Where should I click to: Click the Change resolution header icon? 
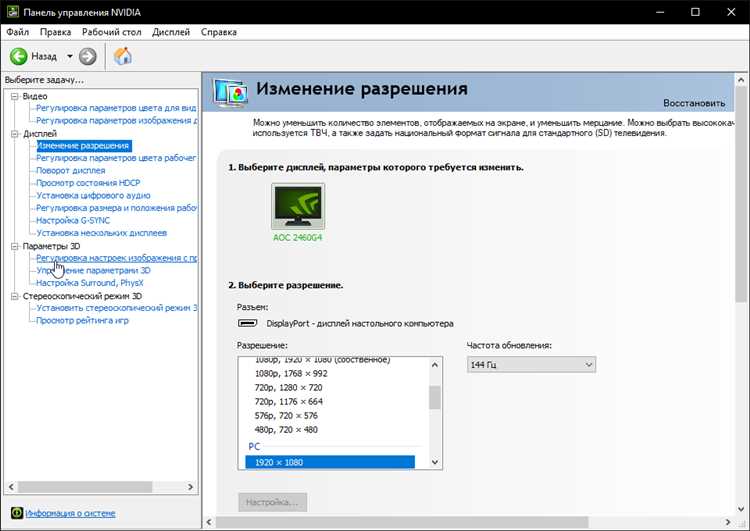pyautogui.click(x=231, y=92)
